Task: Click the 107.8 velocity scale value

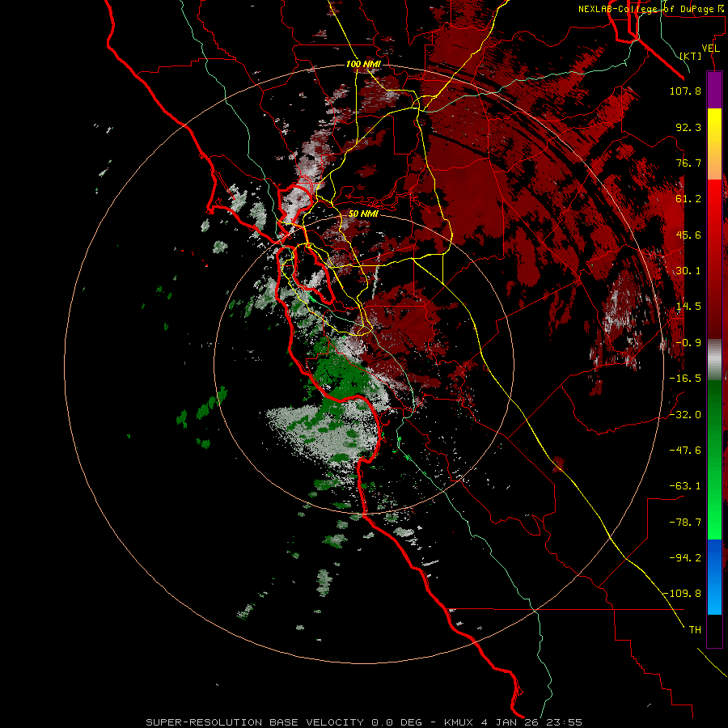Action: pyautogui.click(x=685, y=91)
